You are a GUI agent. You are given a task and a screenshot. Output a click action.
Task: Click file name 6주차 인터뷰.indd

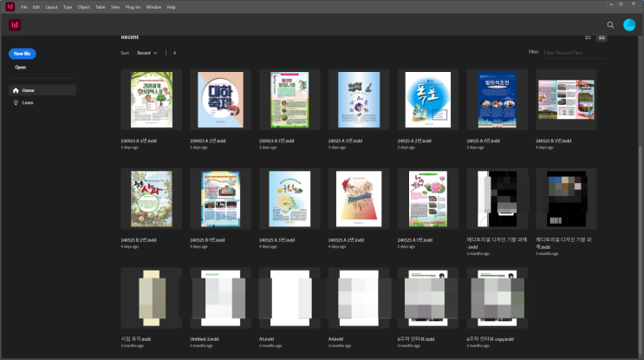tap(416, 339)
